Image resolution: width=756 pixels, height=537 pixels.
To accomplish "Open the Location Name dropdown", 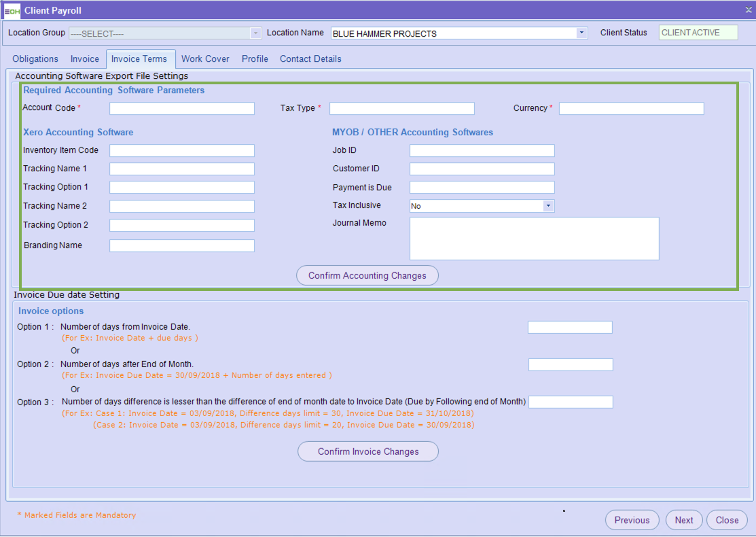I will point(581,33).
